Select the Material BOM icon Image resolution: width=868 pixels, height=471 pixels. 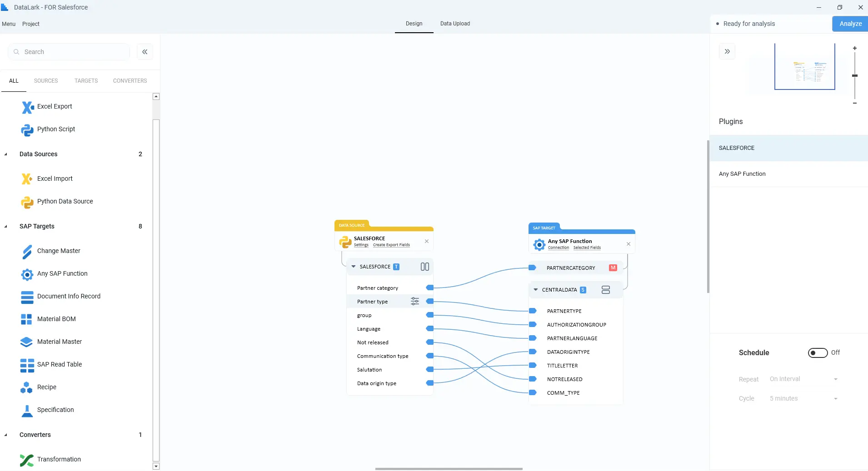27,319
